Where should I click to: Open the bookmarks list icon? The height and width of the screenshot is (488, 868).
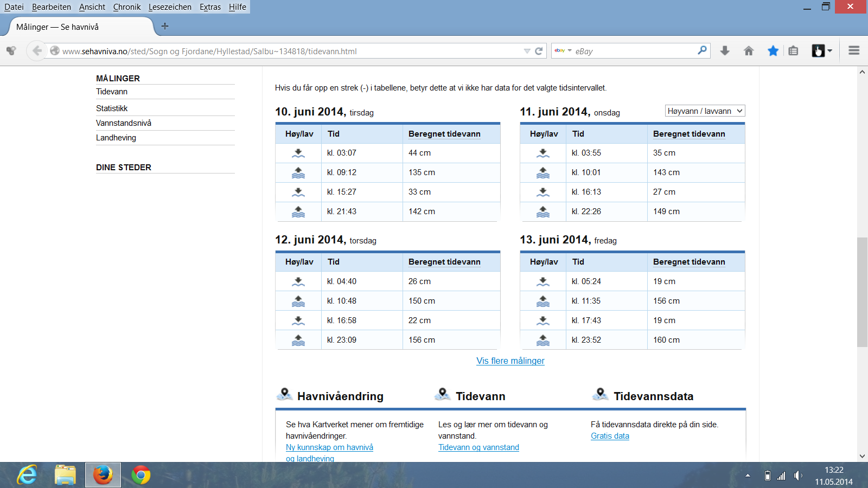point(793,51)
